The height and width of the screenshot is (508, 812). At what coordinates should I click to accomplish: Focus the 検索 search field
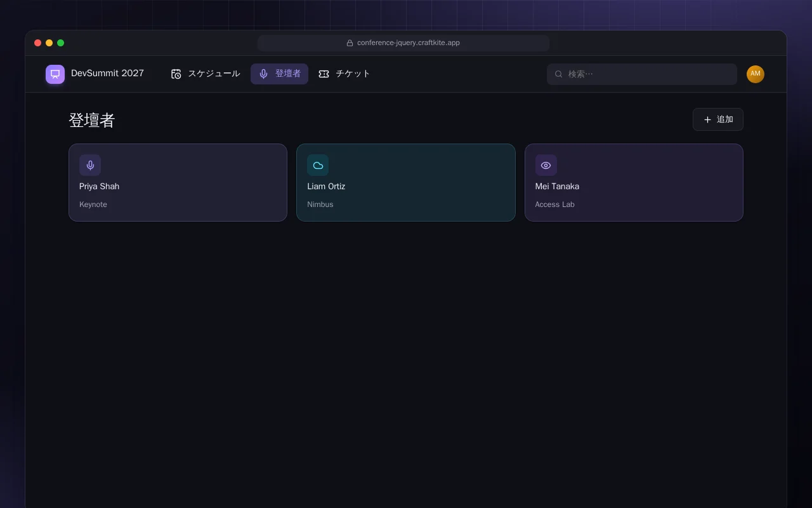(x=642, y=74)
